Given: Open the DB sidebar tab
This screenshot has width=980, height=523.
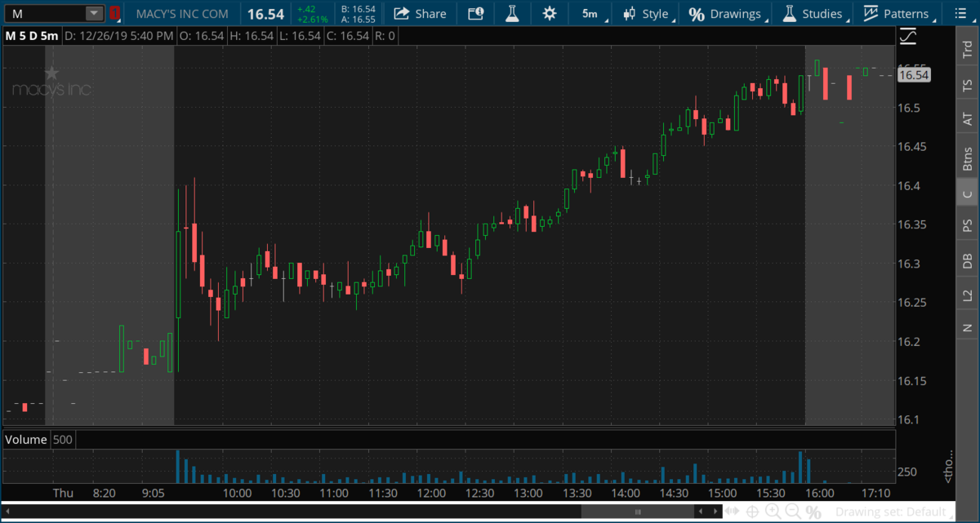Looking at the screenshot, I should click(x=968, y=260).
